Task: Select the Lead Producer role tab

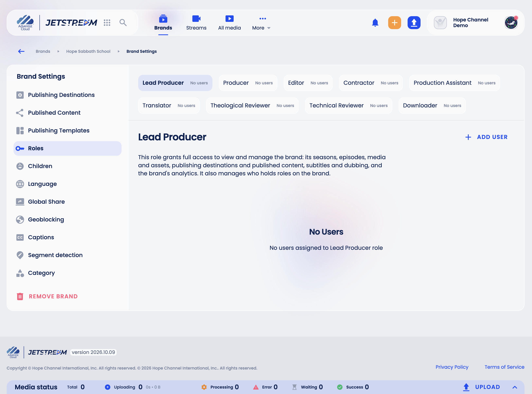Action: pyautogui.click(x=175, y=83)
